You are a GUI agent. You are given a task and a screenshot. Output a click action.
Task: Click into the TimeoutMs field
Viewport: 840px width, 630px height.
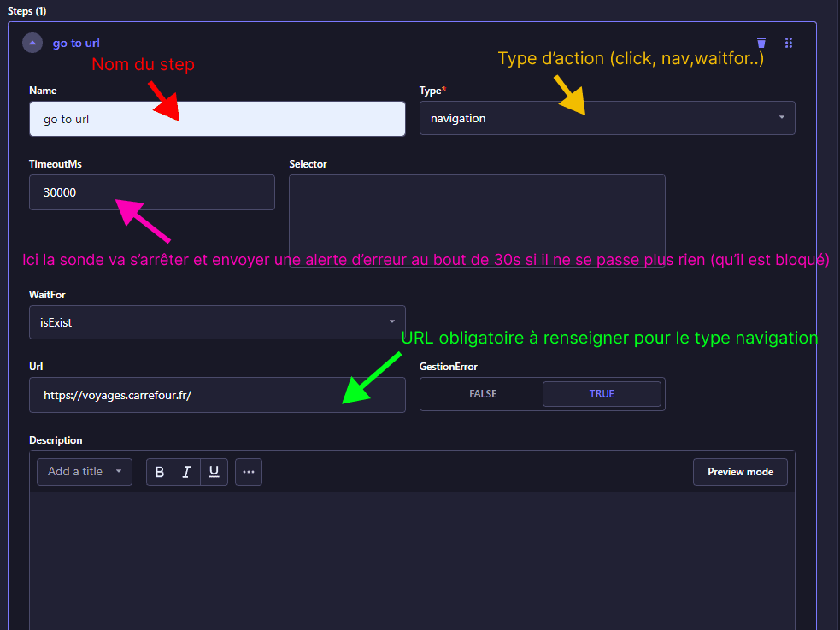151,192
